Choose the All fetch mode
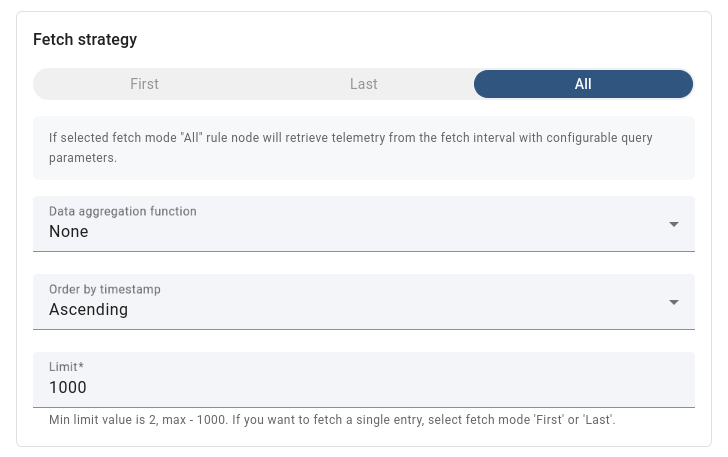 583,84
